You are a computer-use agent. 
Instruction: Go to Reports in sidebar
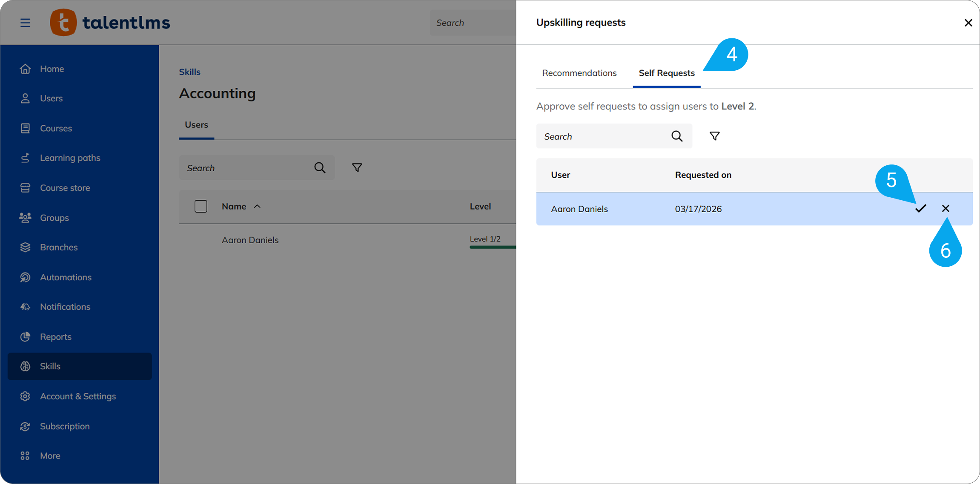55,337
